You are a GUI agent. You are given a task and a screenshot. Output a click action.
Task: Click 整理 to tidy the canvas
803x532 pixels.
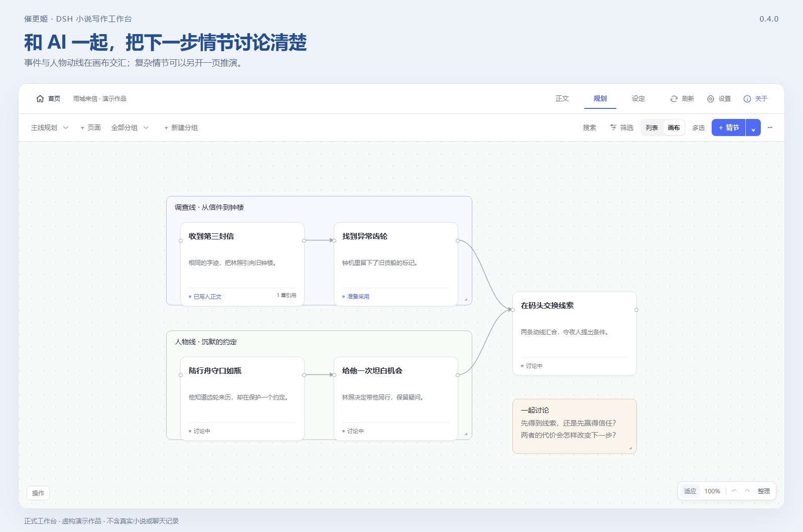tap(764, 491)
